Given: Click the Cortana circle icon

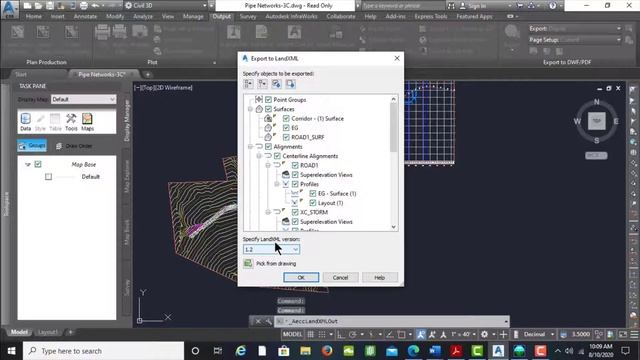Looking at the screenshot, I should pos(195,351).
